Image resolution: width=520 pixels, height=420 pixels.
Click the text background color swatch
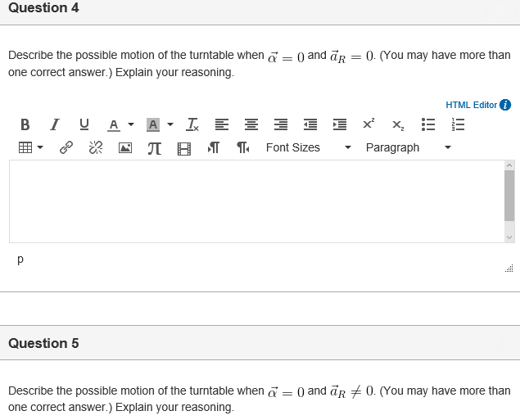152,124
